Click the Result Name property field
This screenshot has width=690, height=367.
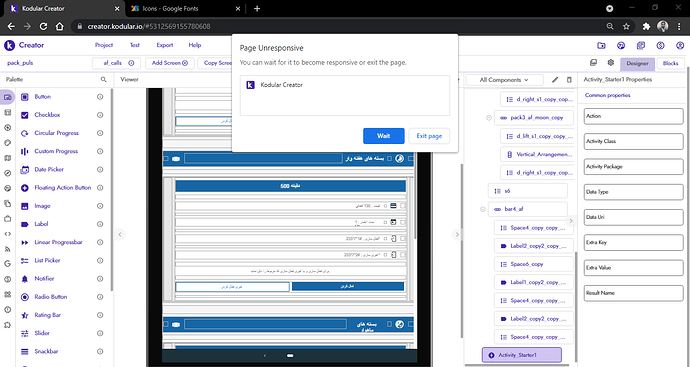633,293
